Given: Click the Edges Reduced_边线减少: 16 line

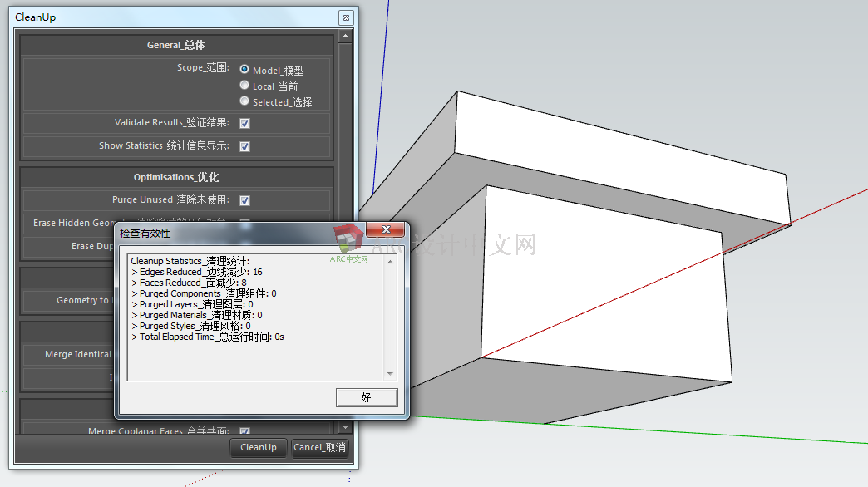Looking at the screenshot, I should click(197, 272).
